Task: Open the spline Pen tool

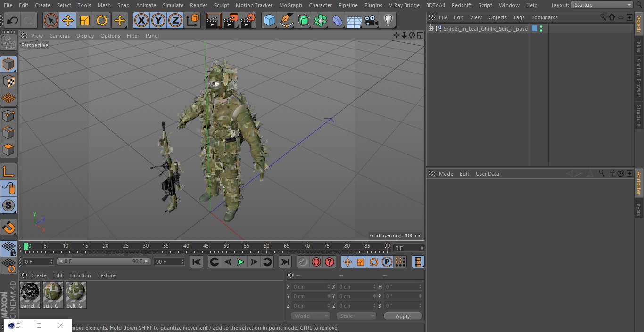Action: pos(286,21)
